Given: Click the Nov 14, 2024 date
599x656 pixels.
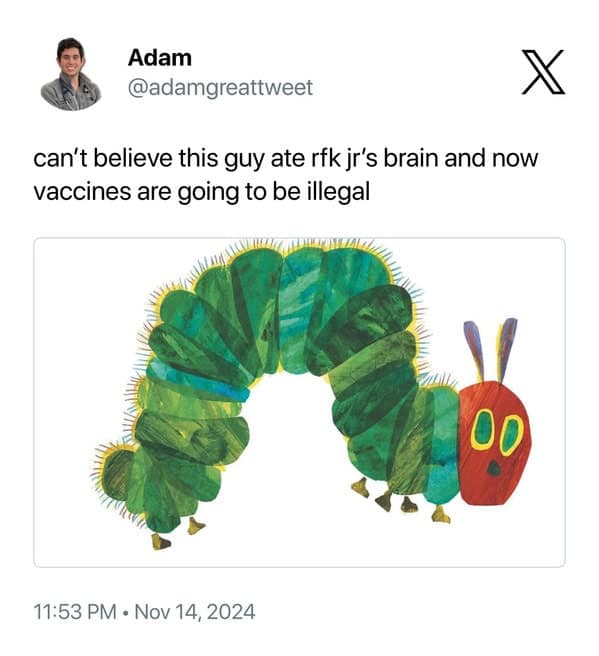Looking at the screenshot, I should 195,612.
